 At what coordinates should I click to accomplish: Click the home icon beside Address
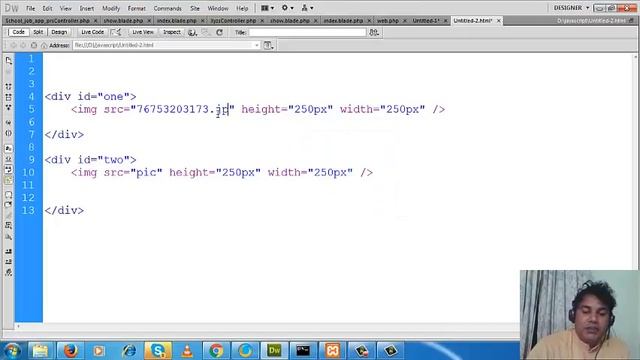pyautogui.click(x=44, y=45)
